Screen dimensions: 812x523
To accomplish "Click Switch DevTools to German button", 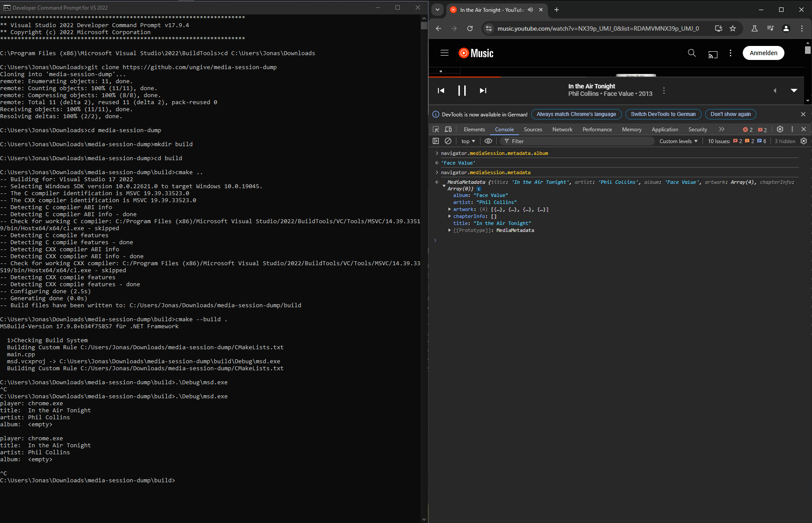I will 663,114.
